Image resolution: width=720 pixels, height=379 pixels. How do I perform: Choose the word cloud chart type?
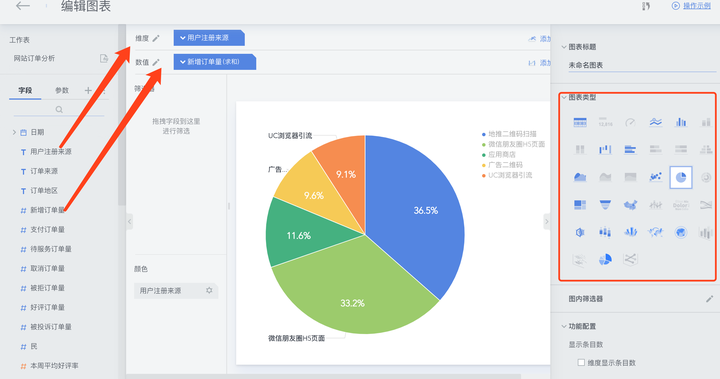(x=681, y=205)
